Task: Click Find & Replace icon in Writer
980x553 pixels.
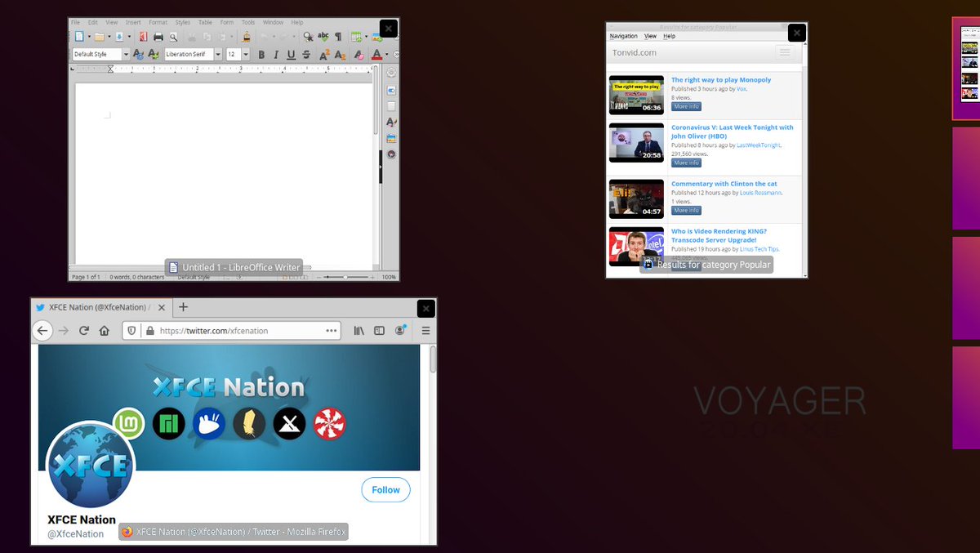Action: (308, 37)
